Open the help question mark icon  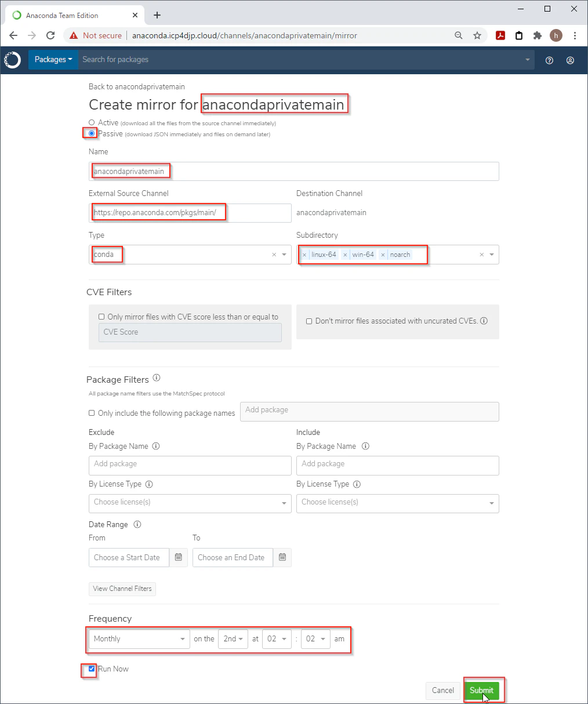[550, 60]
